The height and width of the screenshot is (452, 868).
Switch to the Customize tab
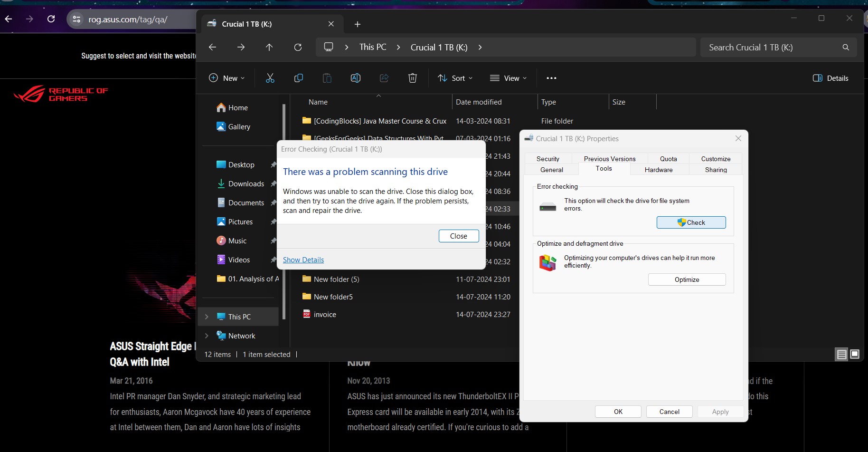coord(716,159)
